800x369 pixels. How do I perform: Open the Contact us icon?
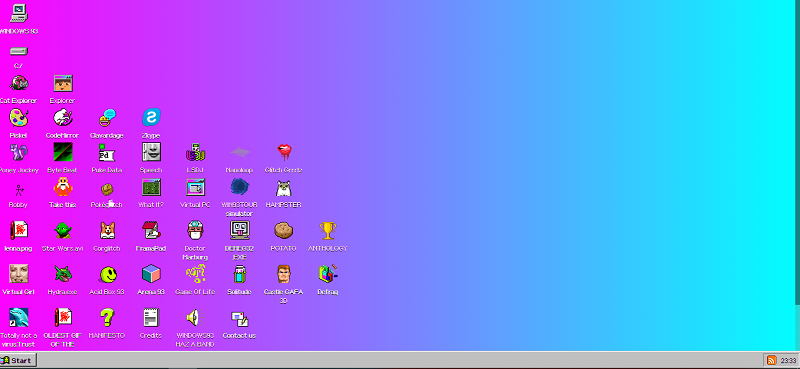coord(239,318)
